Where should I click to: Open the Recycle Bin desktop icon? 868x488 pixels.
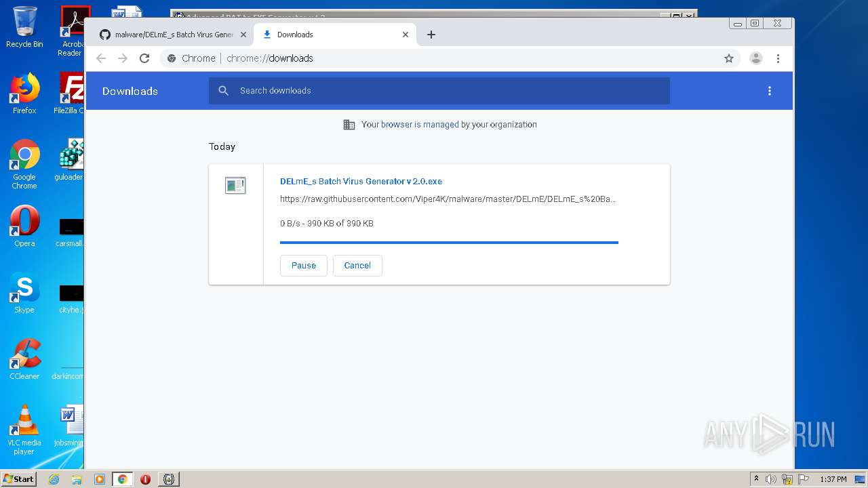[x=24, y=27]
